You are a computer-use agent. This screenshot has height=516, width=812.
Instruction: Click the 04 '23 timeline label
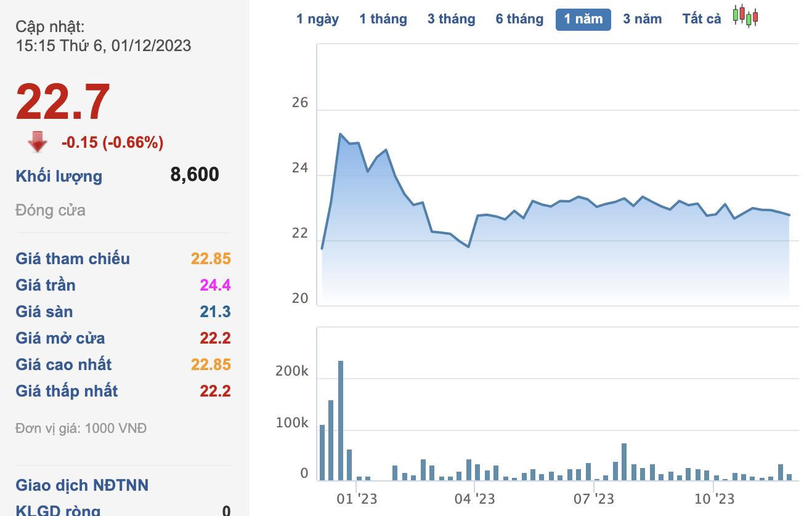tap(474, 498)
